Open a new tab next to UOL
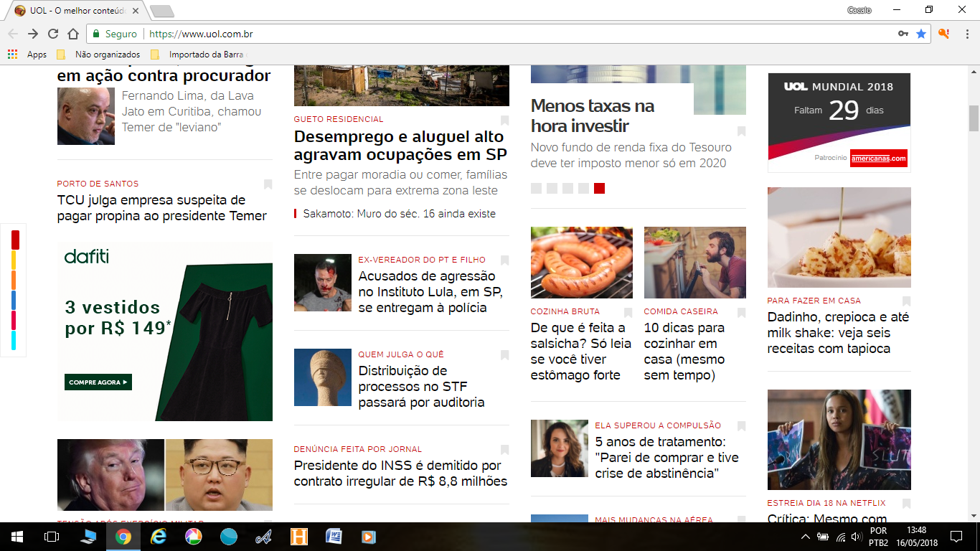980x551 pixels. click(x=162, y=11)
